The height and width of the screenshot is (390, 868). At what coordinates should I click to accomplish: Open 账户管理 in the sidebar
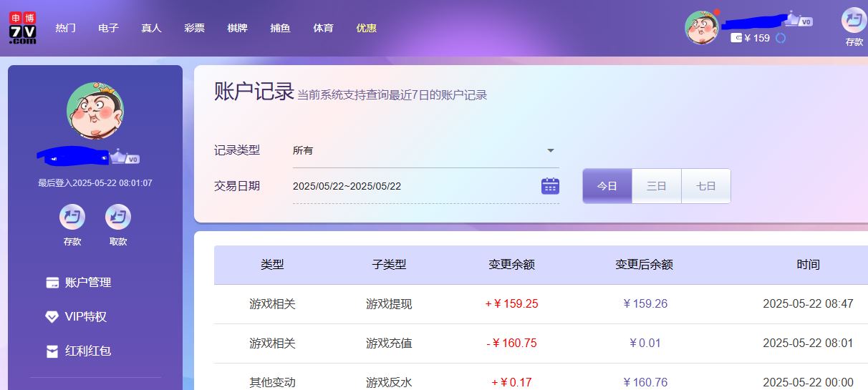point(88,283)
